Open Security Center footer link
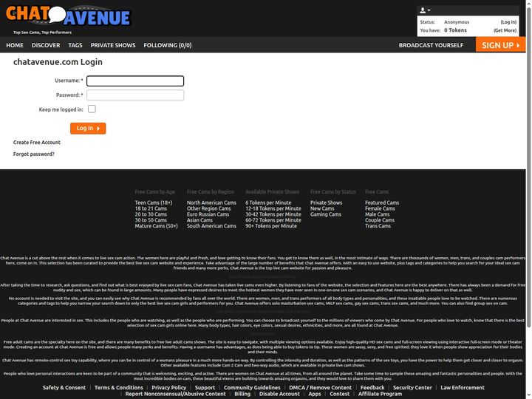Screen dimensions: 532x399 412,387
